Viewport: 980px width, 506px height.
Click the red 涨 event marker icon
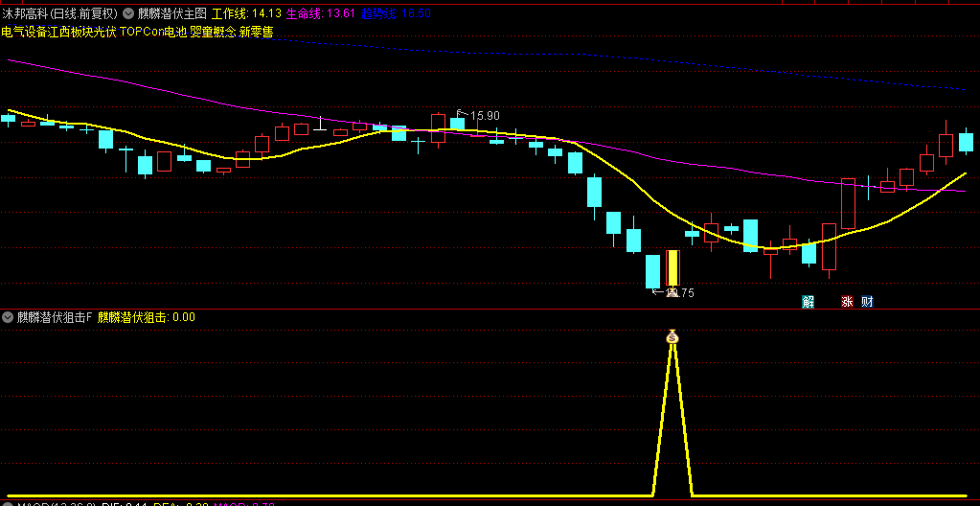847,302
